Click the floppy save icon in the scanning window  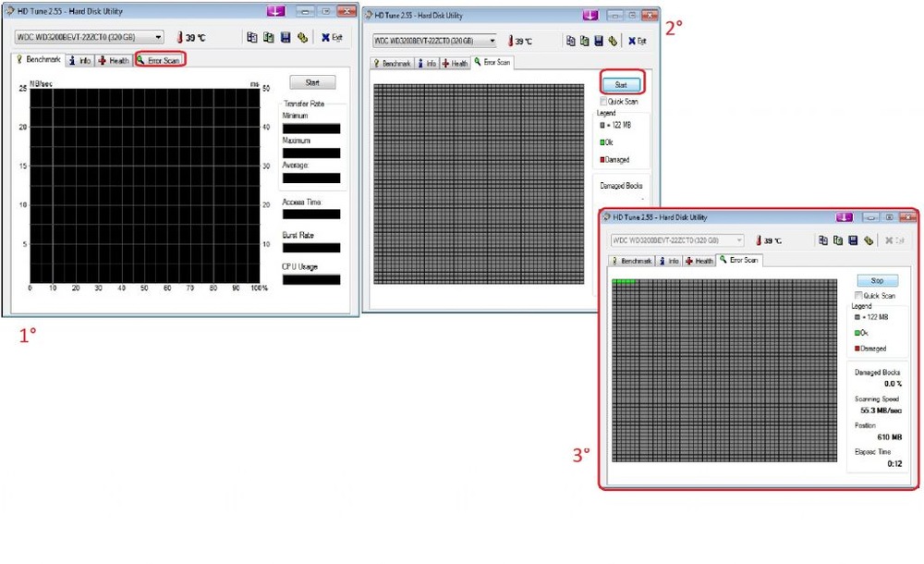tap(854, 240)
